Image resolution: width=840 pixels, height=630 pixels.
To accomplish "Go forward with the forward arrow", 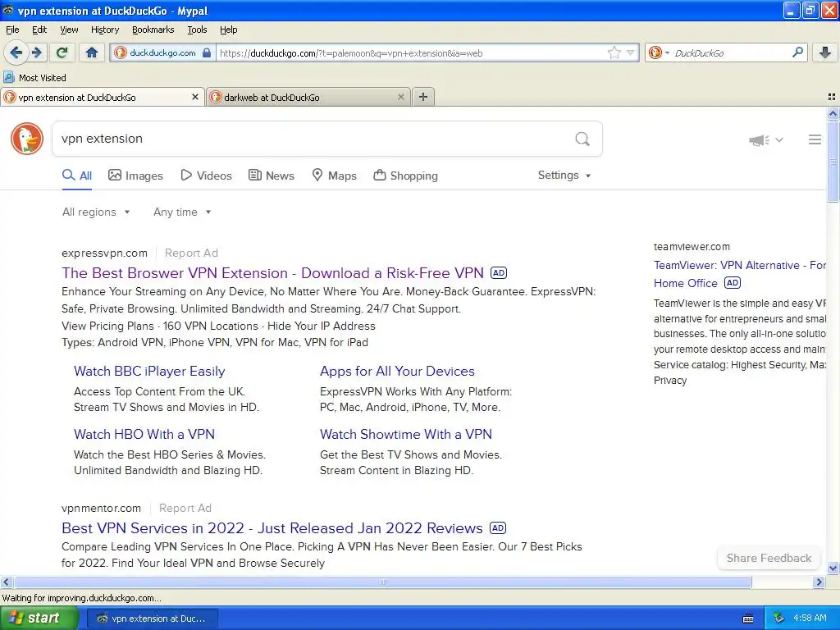I will click(x=36, y=52).
